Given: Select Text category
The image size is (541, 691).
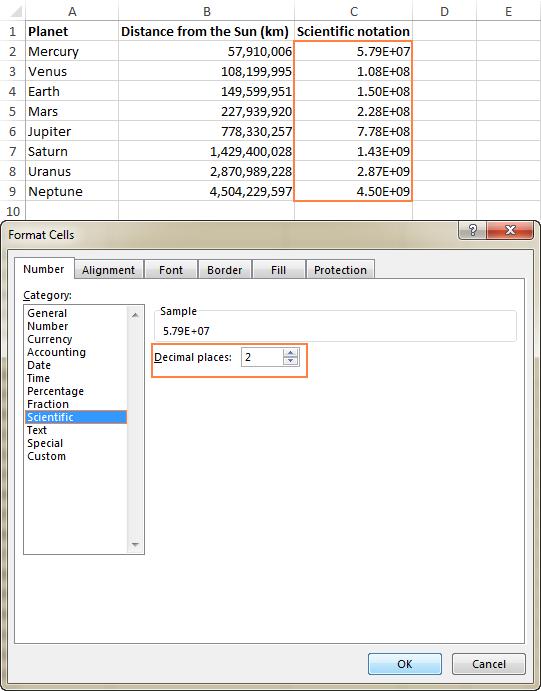Looking at the screenshot, I should point(76,430).
